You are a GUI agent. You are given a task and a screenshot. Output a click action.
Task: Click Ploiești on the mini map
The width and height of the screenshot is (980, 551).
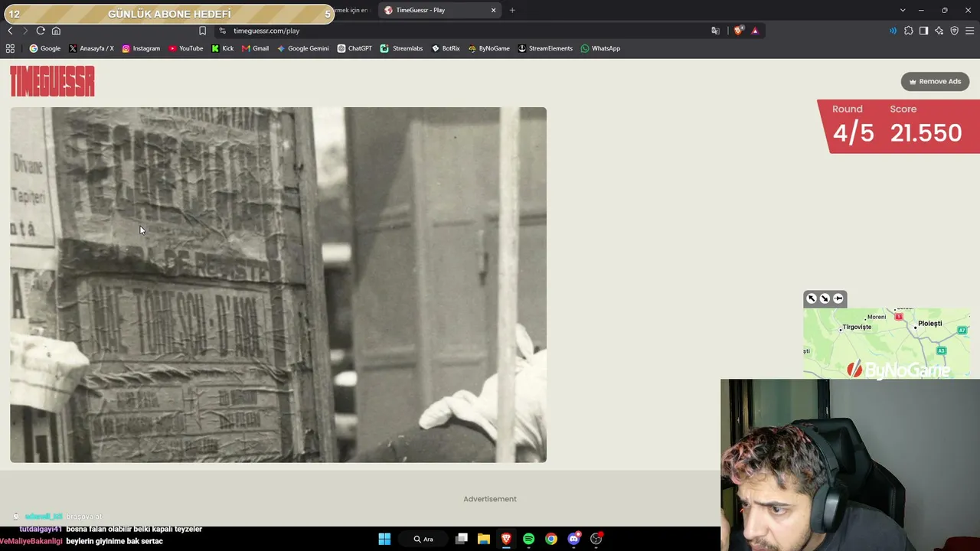click(x=929, y=324)
